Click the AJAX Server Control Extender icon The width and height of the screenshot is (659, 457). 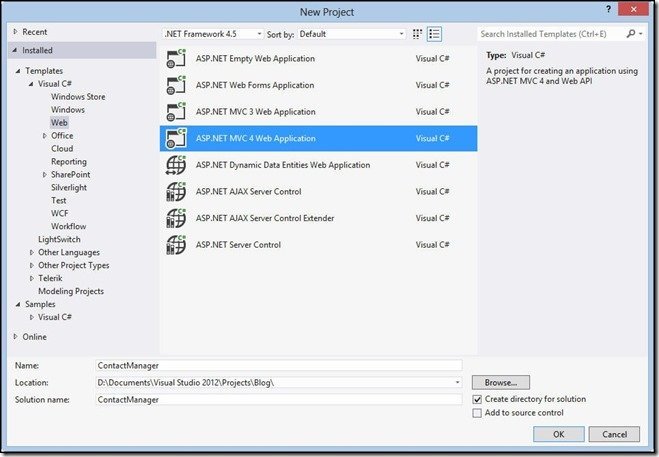pyautogui.click(x=176, y=218)
